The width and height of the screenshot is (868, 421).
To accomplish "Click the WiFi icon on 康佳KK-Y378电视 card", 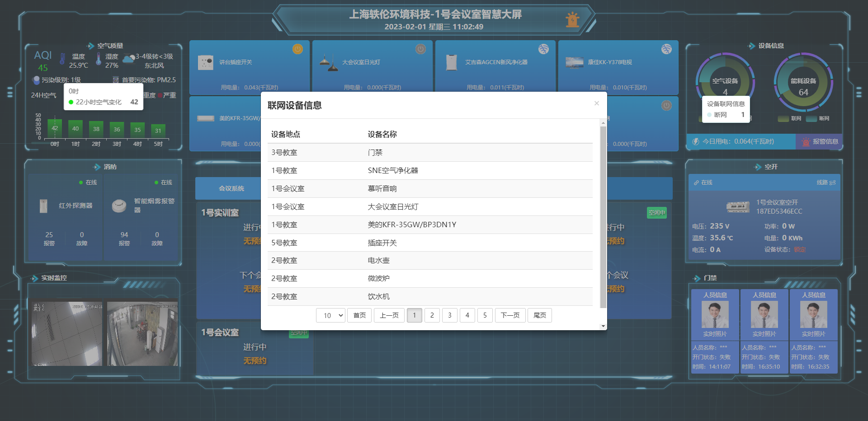I will [x=666, y=49].
